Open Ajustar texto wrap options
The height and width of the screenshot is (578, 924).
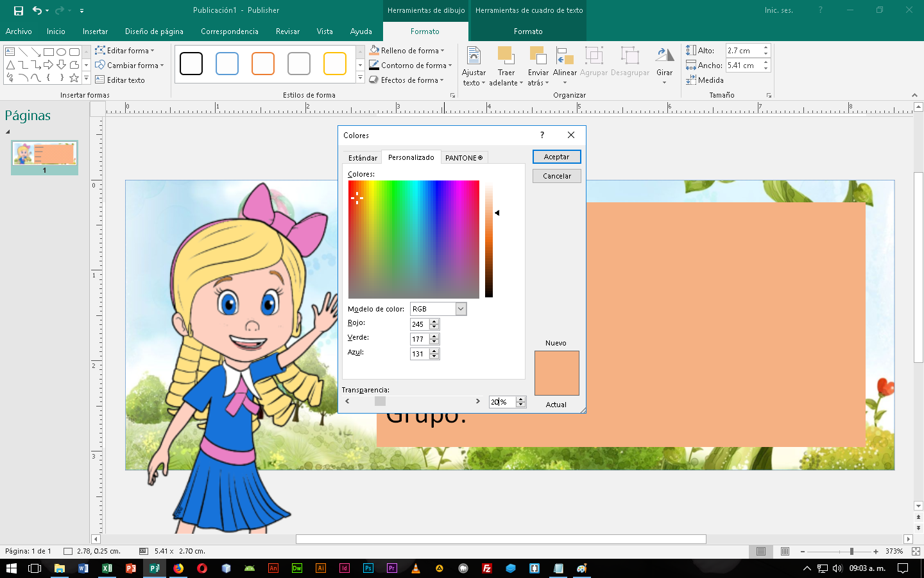click(x=474, y=67)
